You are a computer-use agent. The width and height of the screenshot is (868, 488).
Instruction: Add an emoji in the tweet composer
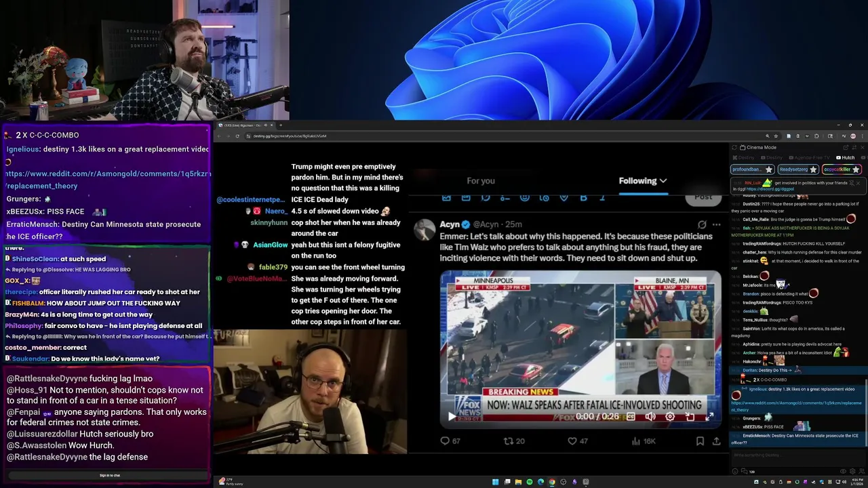coord(525,197)
